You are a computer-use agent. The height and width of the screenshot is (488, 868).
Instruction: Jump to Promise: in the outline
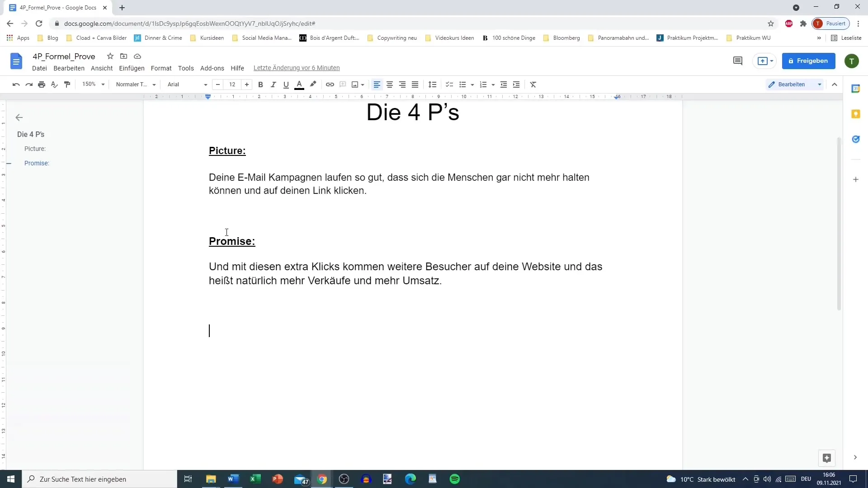point(37,163)
